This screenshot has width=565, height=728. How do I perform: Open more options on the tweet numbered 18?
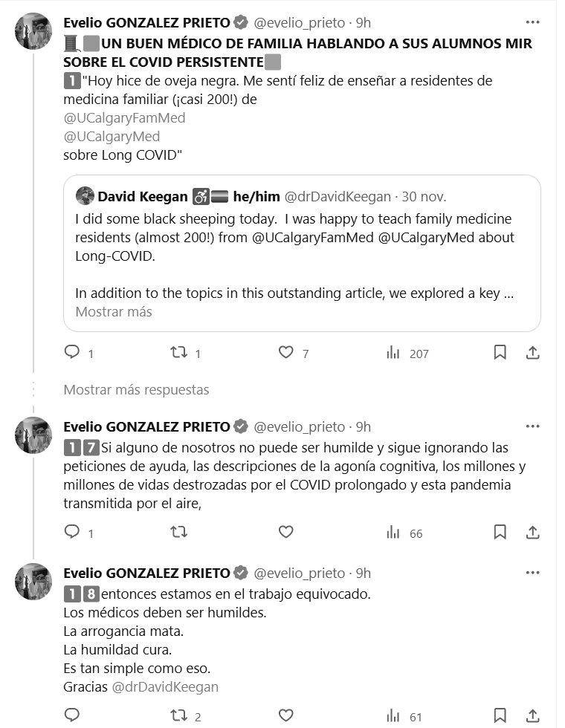click(532, 573)
